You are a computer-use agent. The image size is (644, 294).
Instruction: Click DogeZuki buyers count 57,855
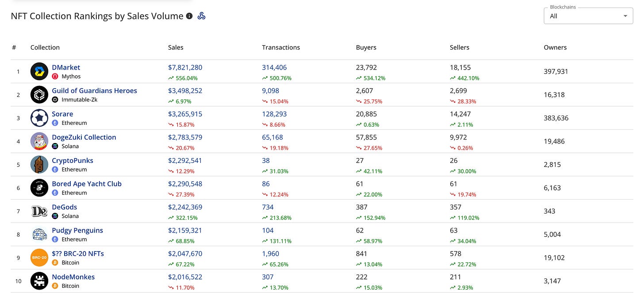366,137
